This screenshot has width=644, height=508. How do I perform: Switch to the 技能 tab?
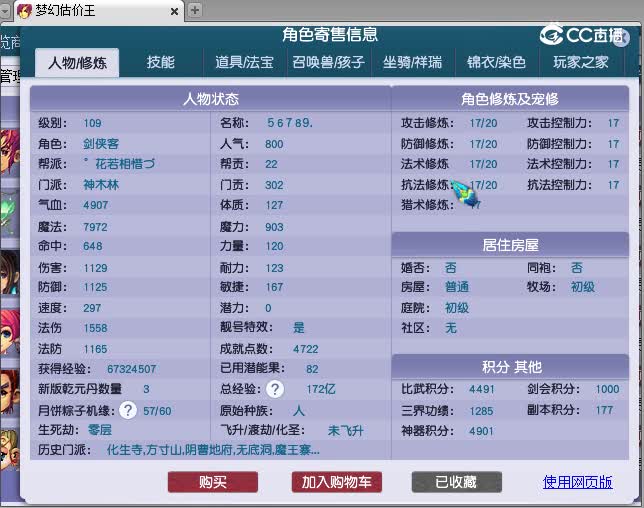(x=161, y=62)
